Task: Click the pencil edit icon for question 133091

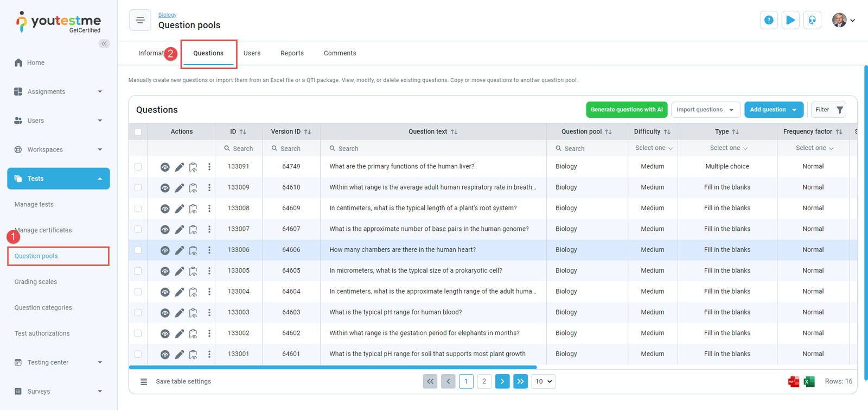Action: pos(180,167)
